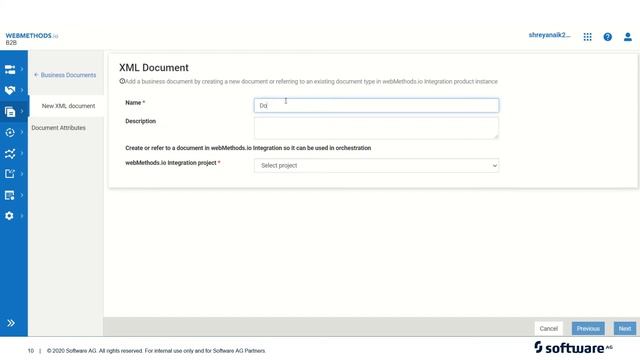Viewport: 640px width, 360px height.
Task: Open the list-with-dot sidebar icon
Action: (x=10, y=195)
